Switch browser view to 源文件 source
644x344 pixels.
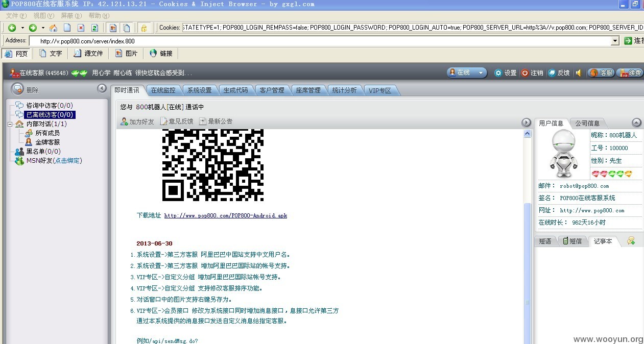point(88,53)
